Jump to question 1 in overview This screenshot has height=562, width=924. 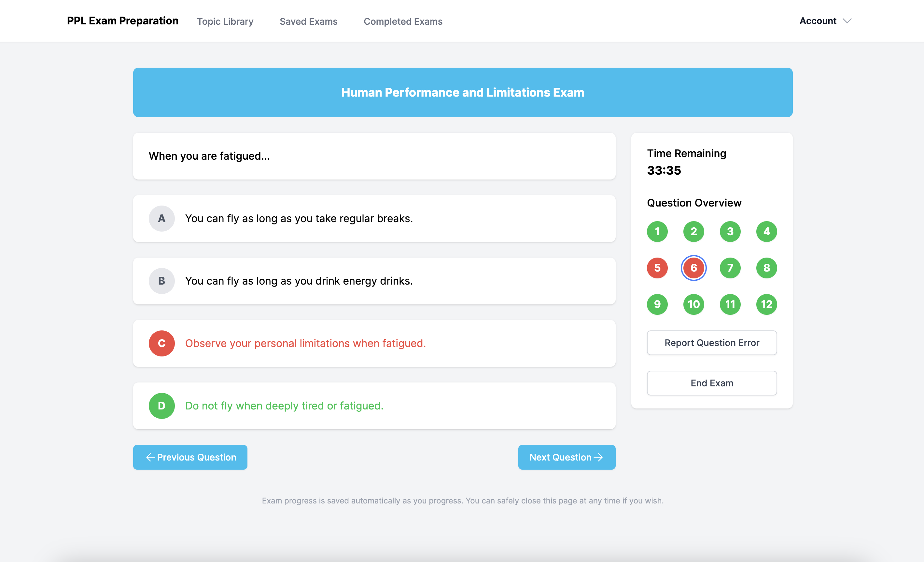[657, 232]
